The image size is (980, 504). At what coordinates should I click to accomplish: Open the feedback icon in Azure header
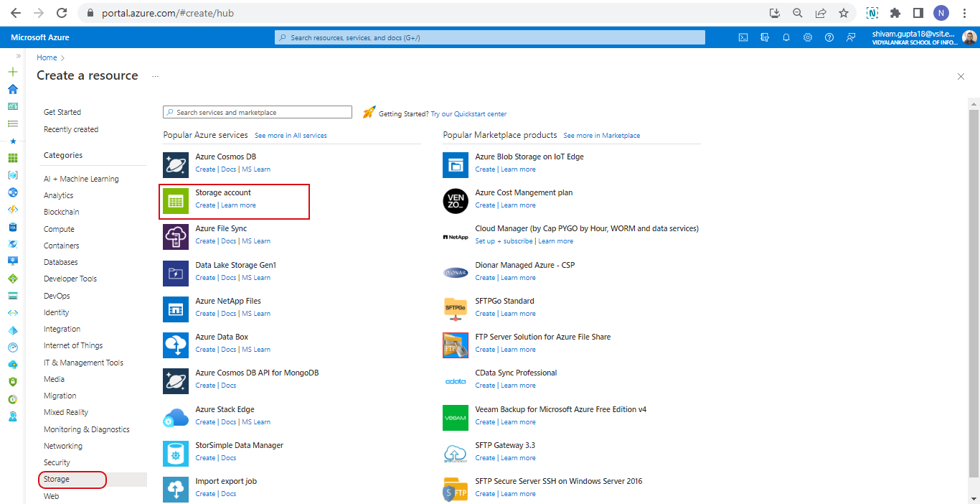point(851,37)
